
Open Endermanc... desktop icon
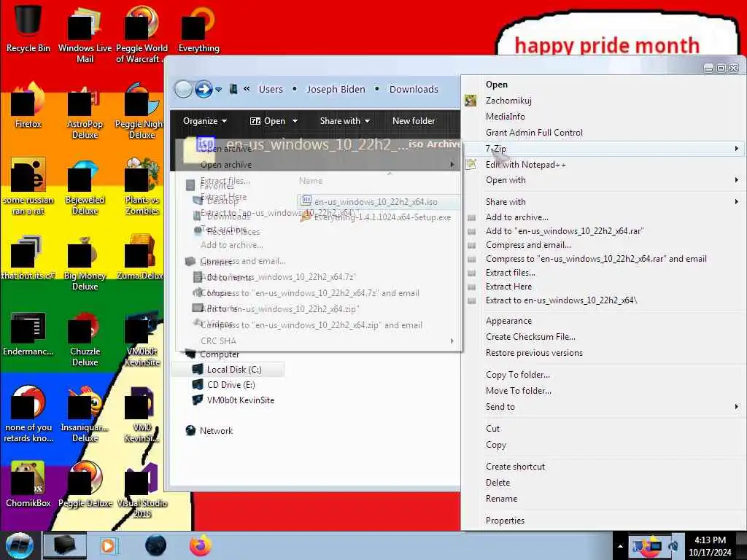[x=28, y=333]
